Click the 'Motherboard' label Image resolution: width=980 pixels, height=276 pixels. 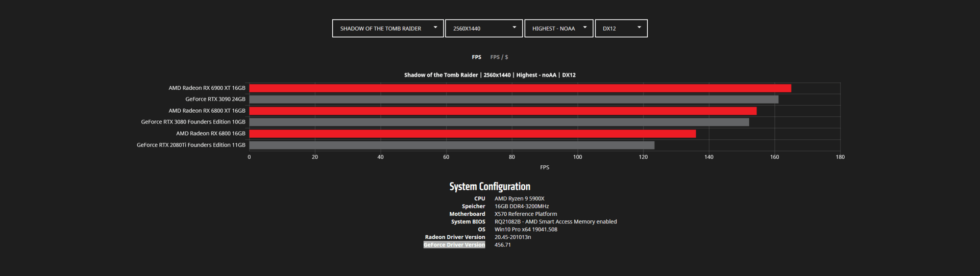[x=467, y=214]
